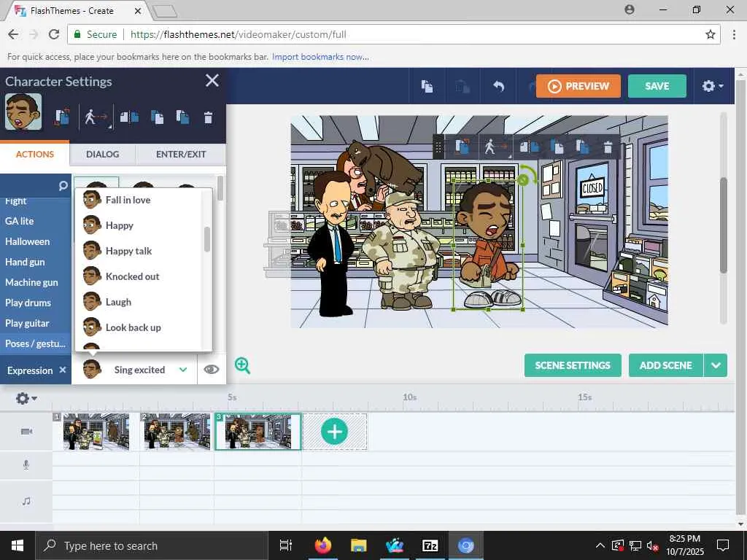The image size is (747, 560).
Task: Click the character face thumbnail in Character Settings
Action: coord(23,112)
